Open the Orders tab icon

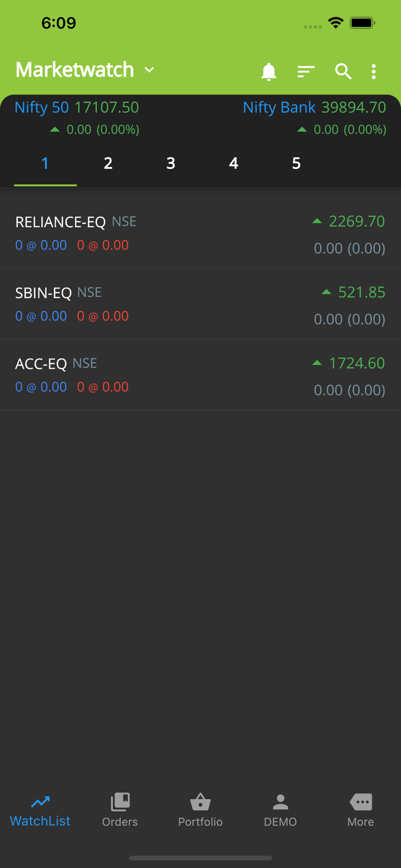[120, 802]
